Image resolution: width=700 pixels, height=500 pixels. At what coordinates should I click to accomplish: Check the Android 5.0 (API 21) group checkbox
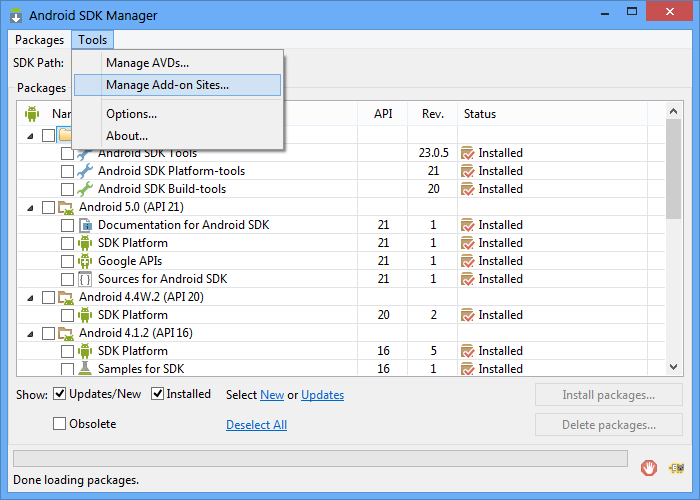coord(48,207)
